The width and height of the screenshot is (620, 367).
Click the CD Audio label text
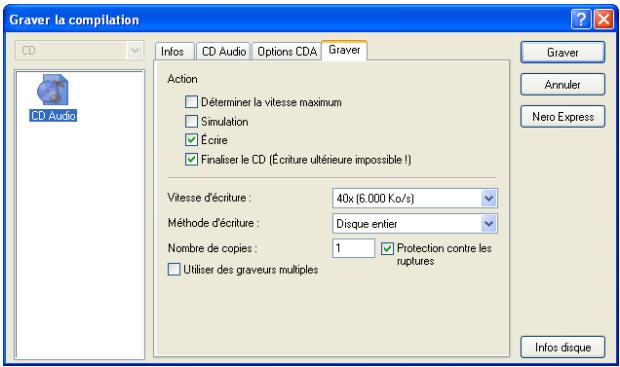click(53, 115)
